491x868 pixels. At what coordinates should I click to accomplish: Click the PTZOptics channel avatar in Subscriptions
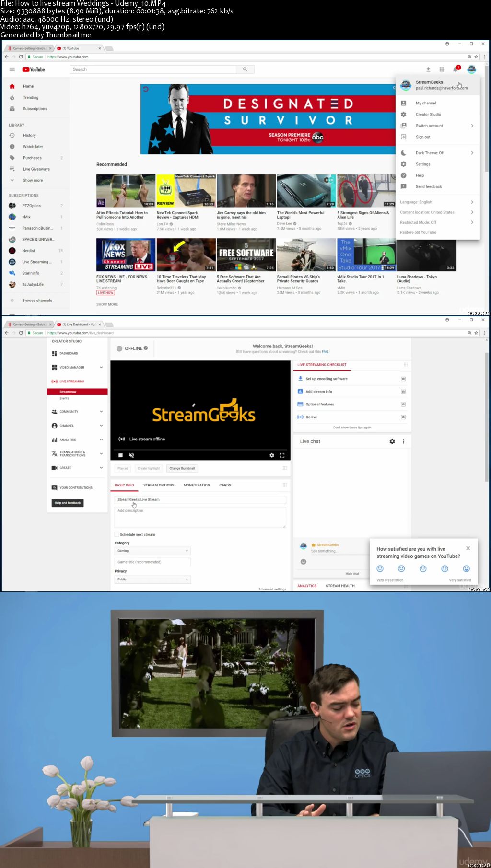point(12,206)
